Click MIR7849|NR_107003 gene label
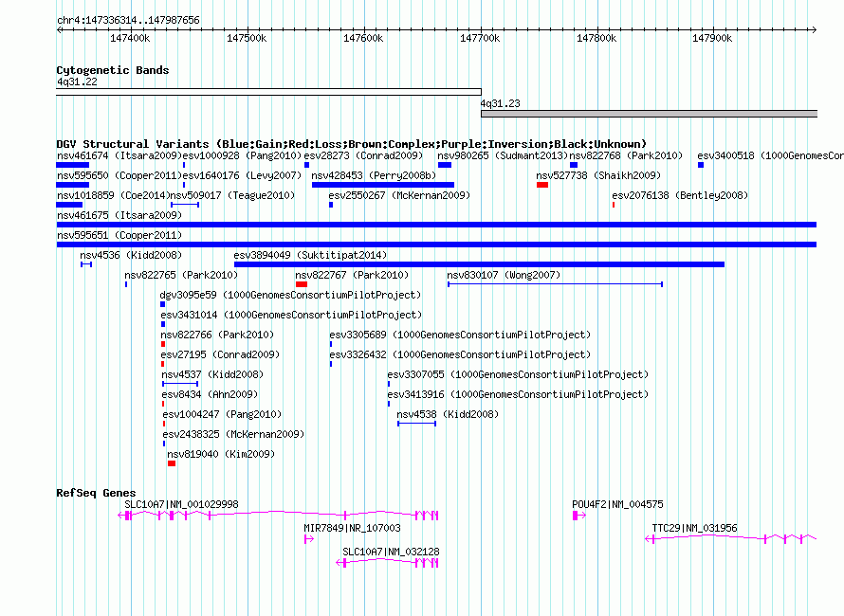 [x=352, y=528]
